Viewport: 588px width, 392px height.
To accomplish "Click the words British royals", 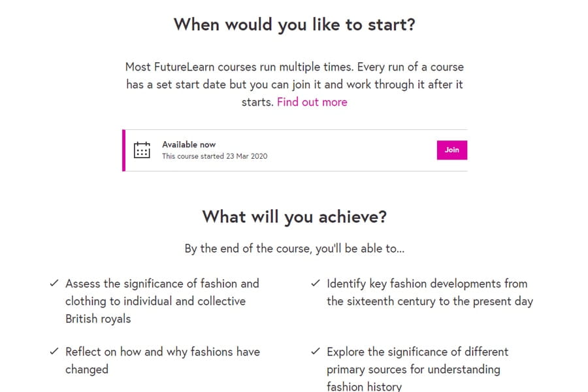I will (x=98, y=319).
